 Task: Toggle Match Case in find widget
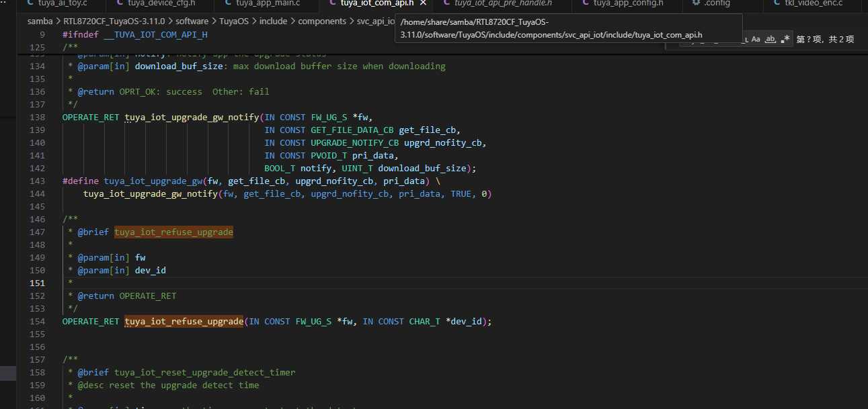click(x=756, y=40)
